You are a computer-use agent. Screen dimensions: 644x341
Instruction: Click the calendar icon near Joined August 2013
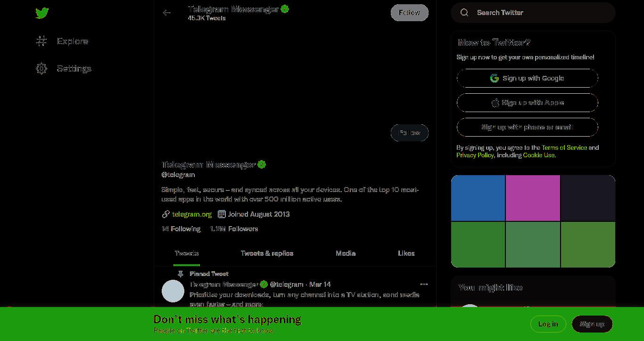(x=222, y=214)
